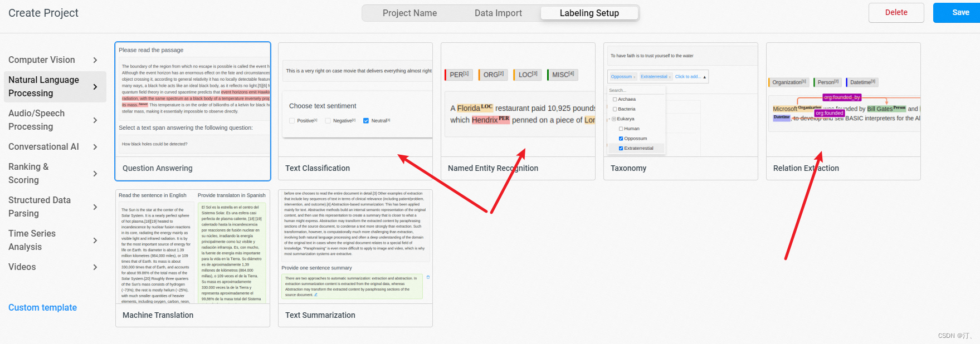This screenshot has width=980, height=344.
Task: Expand chevron next to Natural Language Processing
Action: pyautogui.click(x=95, y=87)
